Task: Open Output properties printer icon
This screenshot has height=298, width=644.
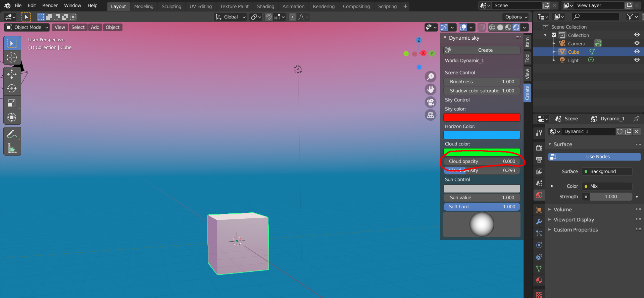Action: [539, 160]
